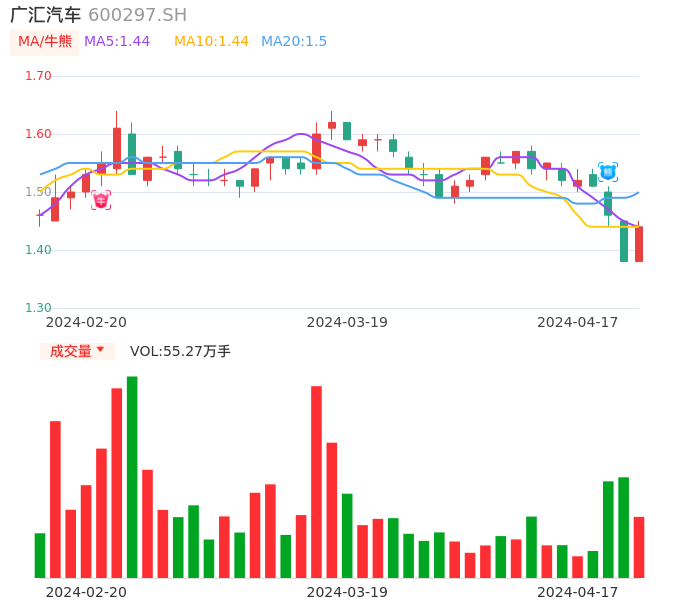Image resolution: width=686 pixels, height=606 pixels.
Task: Click the VOL:55.27万手 volume readout
Action: click(180, 351)
